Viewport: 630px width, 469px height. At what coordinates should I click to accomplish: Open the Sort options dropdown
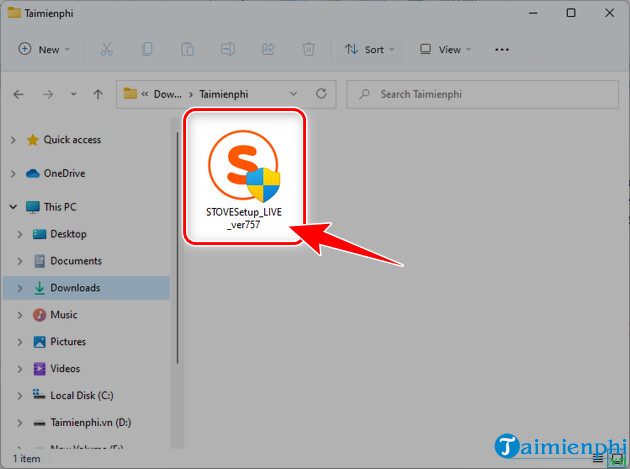tap(370, 49)
